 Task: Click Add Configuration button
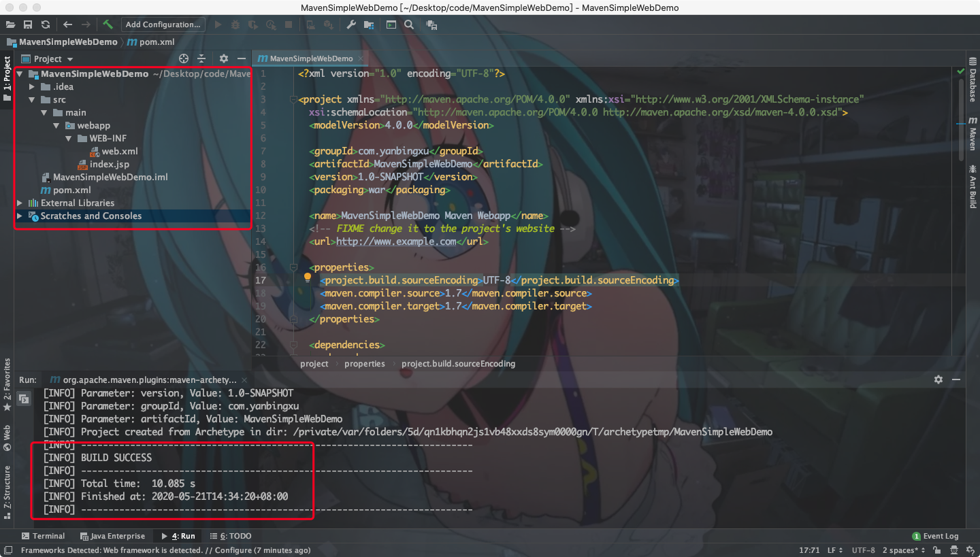163,24
